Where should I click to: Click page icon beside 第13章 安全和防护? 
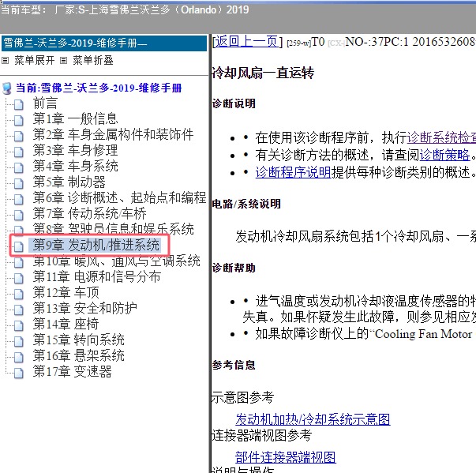coord(19,310)
